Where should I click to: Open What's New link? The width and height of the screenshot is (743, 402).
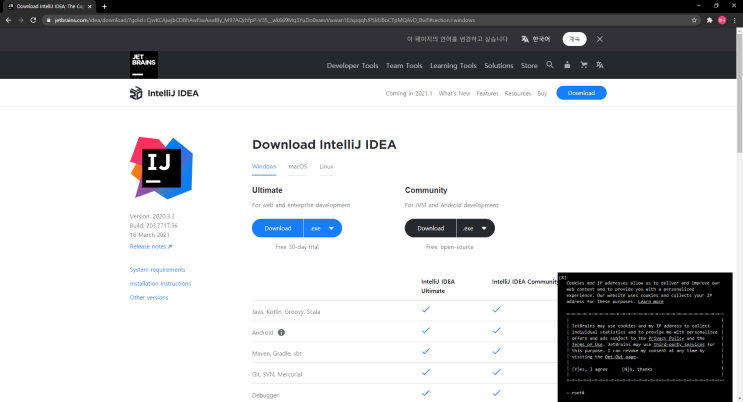(x=454, y=93)
